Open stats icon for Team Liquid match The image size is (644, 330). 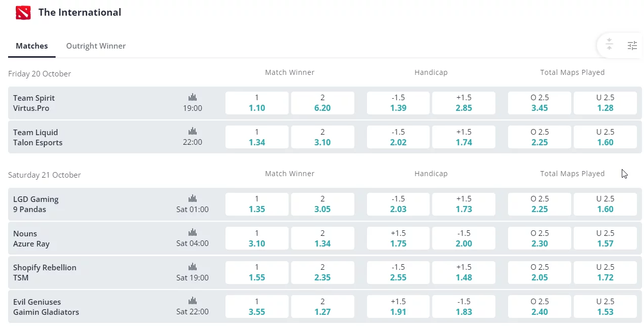click(x=193, y=132)
